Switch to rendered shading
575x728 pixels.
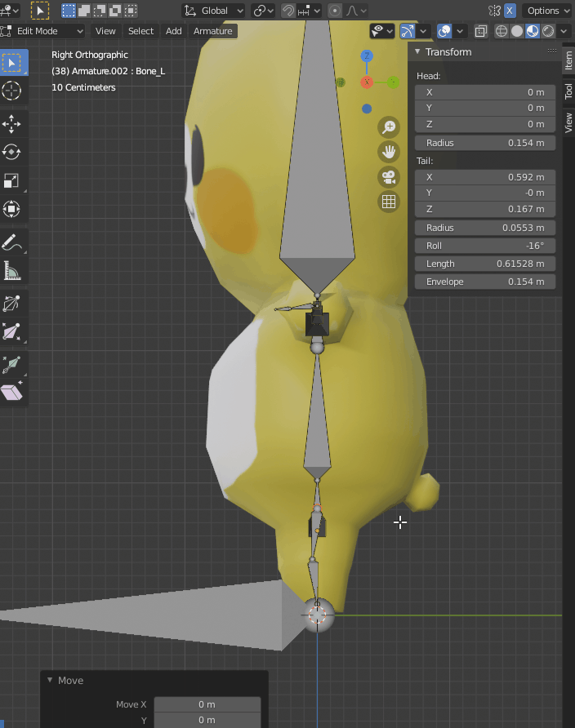click(548, 31)
